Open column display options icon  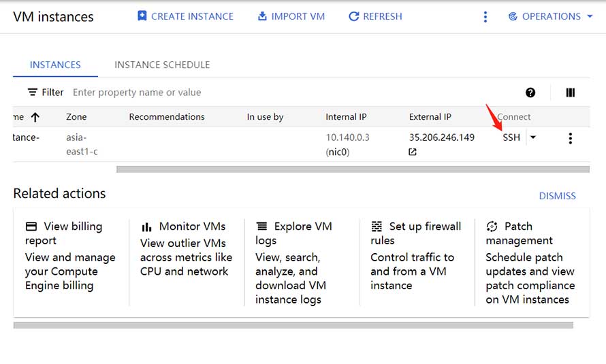571,93
